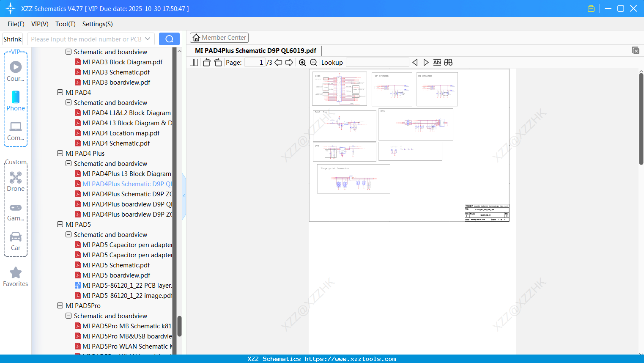644x363 pixels.
Task: Open the Game console sidebar category
Action: click(16, 212)
